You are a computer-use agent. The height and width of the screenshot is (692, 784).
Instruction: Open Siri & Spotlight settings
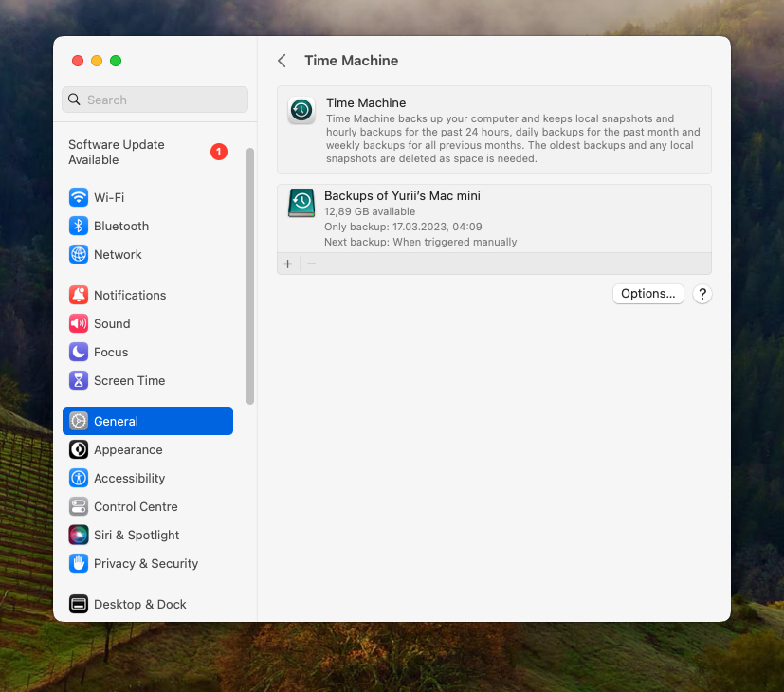tap(135, 535)
